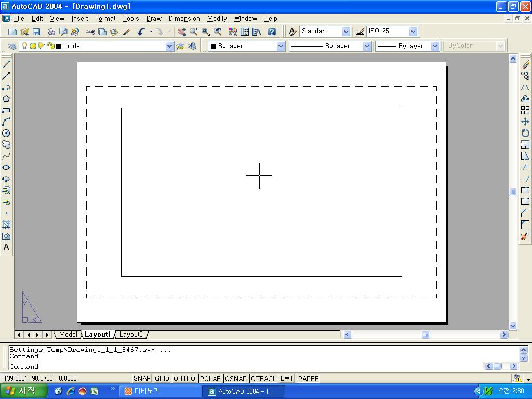Select the Arc draw tool

pyautogui.click(x=6, y=122)
